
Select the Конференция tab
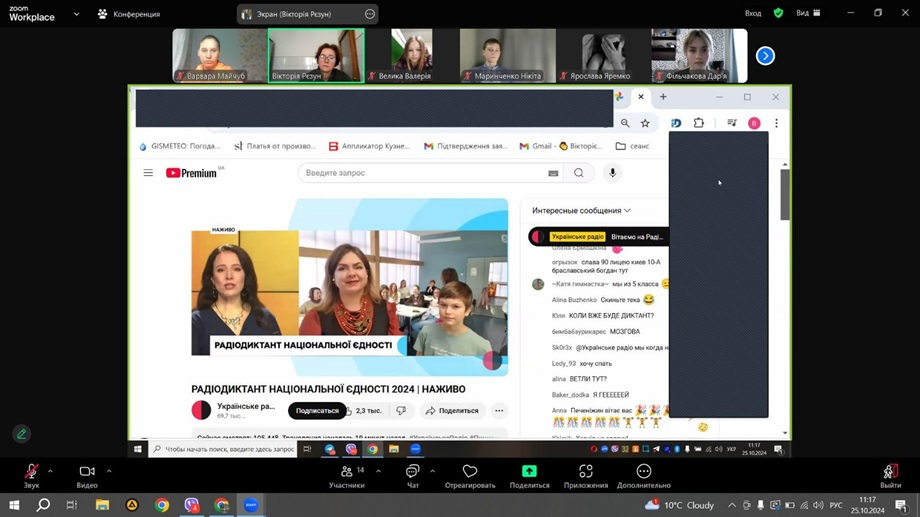coord(129,14)
